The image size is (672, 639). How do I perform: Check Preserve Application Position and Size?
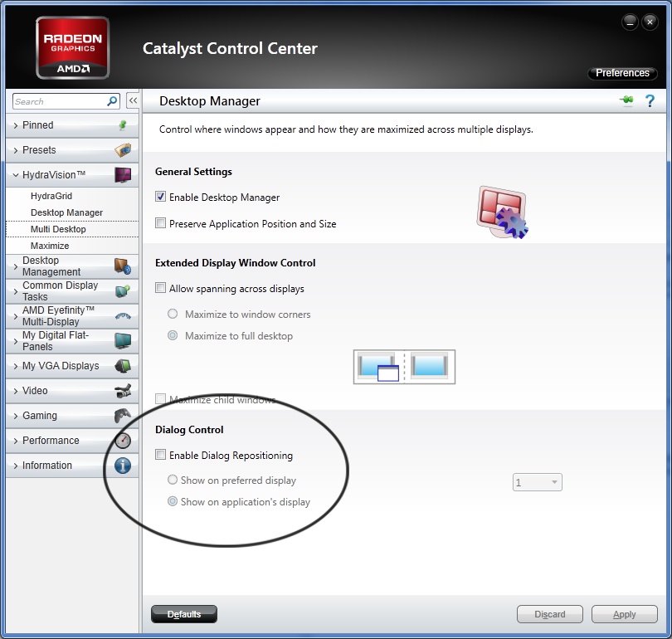coord(160,223)
